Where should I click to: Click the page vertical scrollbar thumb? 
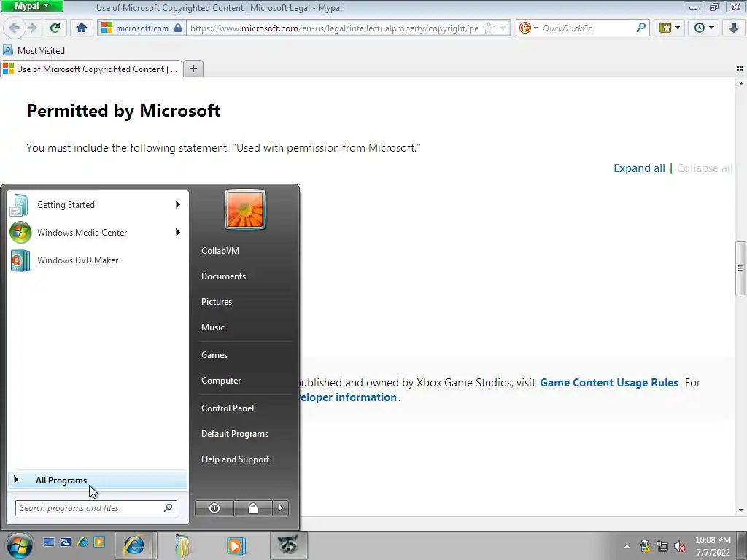[741, 268]
